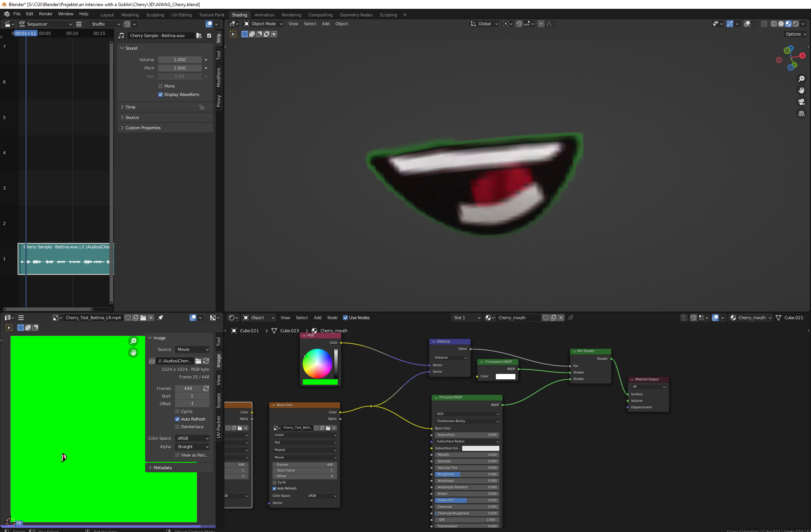Open the Color Space sRGB dropdown in Image panel
This screenshot has height=532, width=811.
(192, 438)
